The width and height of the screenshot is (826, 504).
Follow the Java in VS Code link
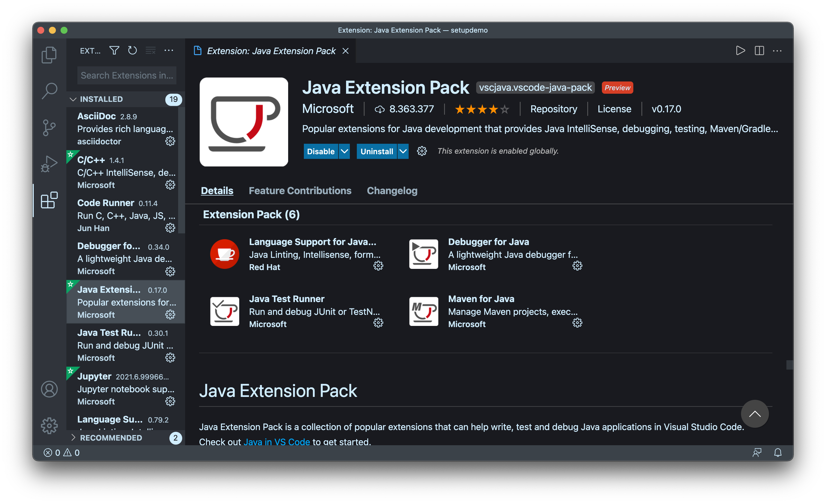276,442
